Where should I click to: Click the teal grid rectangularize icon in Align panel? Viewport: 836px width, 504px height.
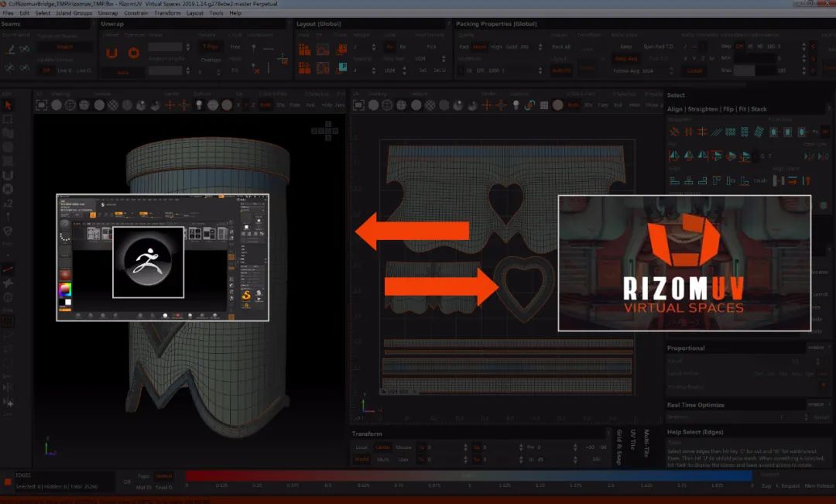[731, 132]
